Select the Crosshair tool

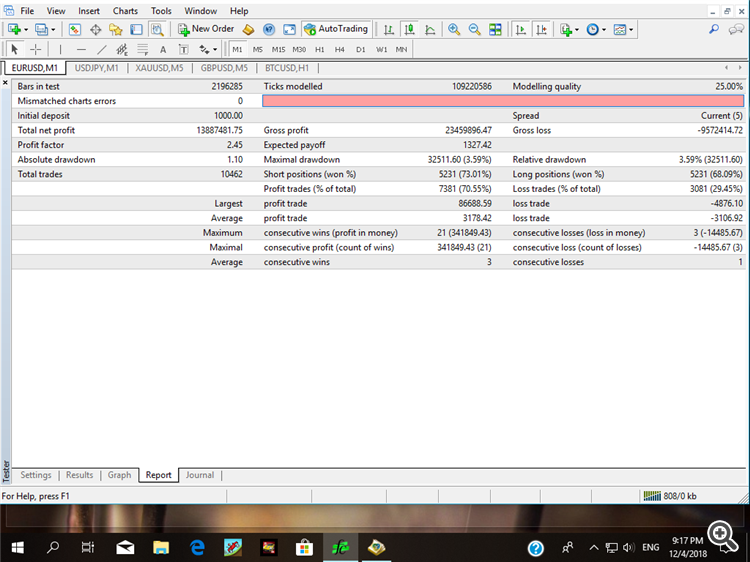tap(35, 49)
